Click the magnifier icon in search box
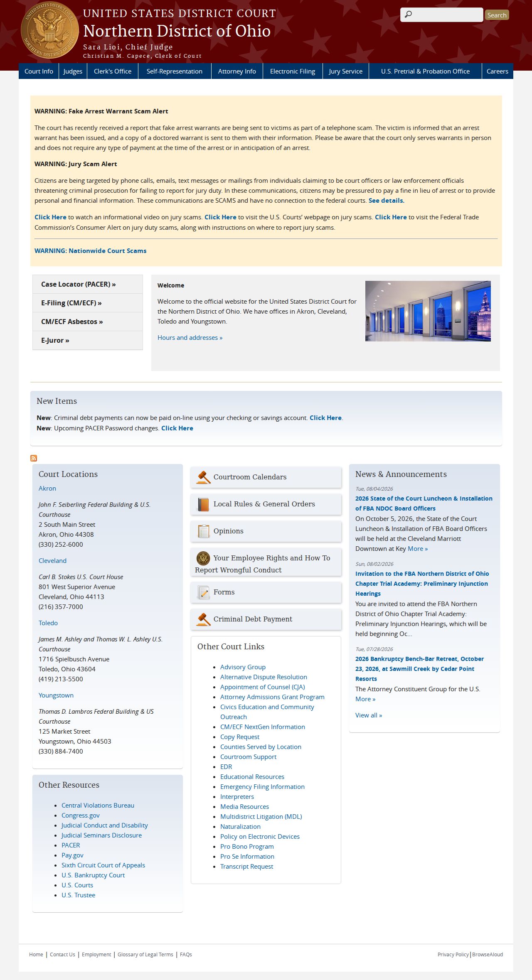 click(408, 15)
